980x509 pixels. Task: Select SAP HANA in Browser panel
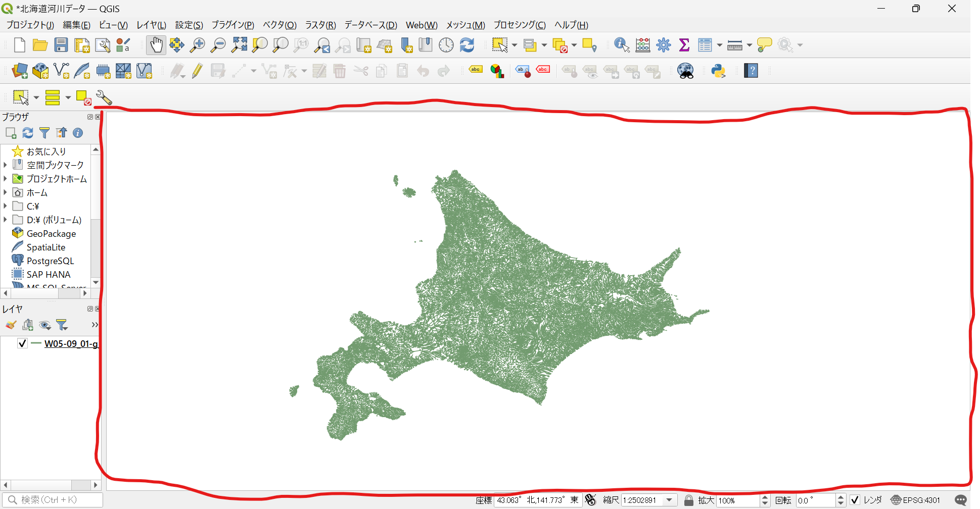[49, 274]
